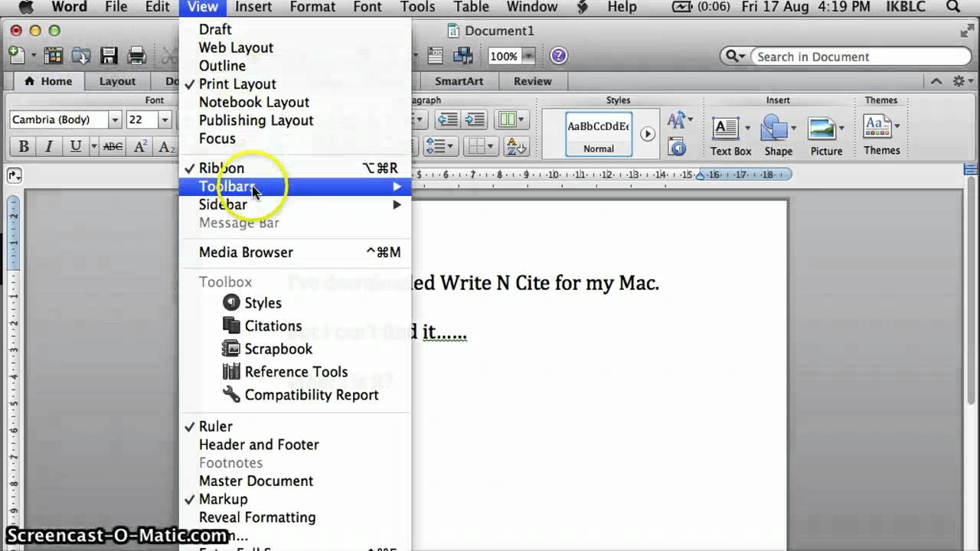Screen dimensions: 980x551
Task: Sort text A to Z
Action: [516, 147]
